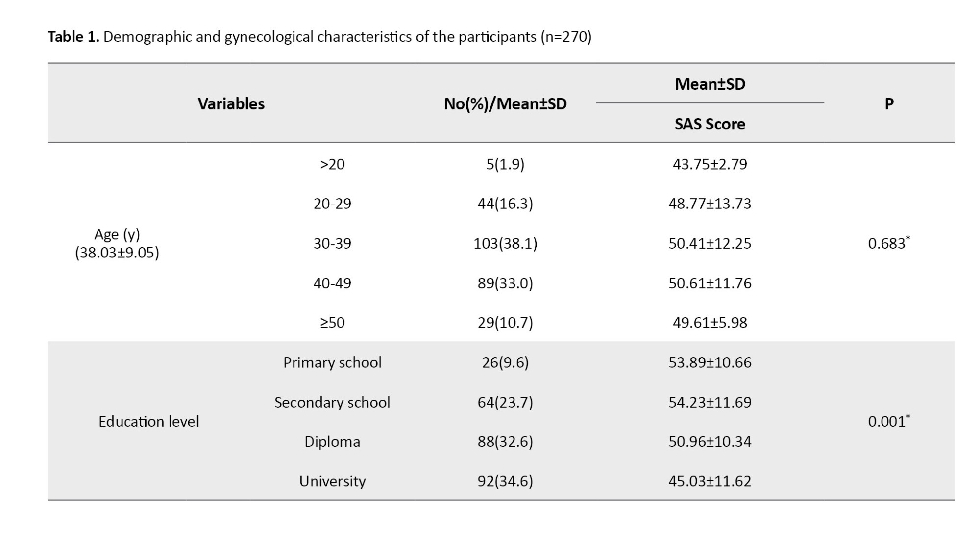Viewport: 980px width, 538px height.
Task: Click the Variables column header
Action: pyautogui.click(x=231, y=103)
